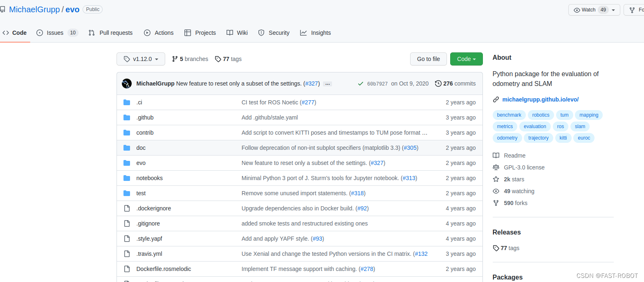Select the euroc topic tag
This screenshot has height=282, width=644.
click(584, 138)
